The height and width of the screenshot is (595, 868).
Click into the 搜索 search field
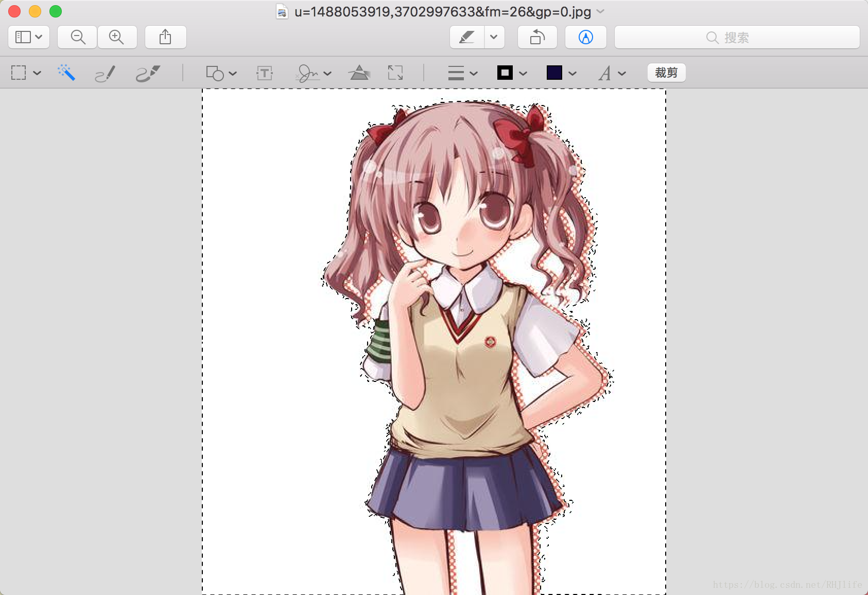pyautogui.click(x=737, y=37)
